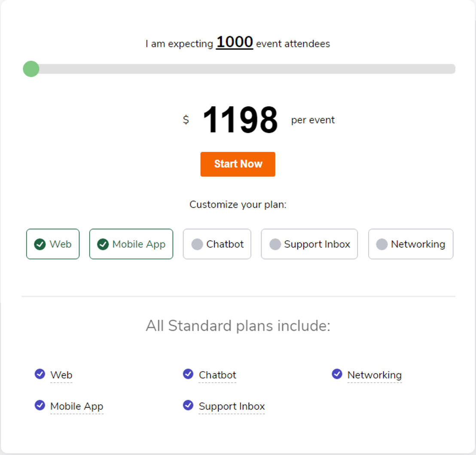
Task: Click the purple checkmark next to Mobile App feature
Action: (40, 405)
